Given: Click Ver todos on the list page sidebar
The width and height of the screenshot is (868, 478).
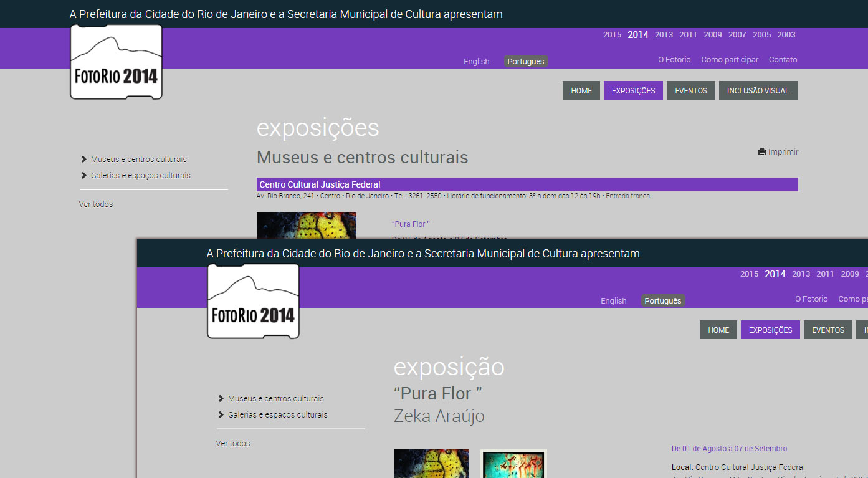Looking at the screenshot, I should click(x=96, y=204).
